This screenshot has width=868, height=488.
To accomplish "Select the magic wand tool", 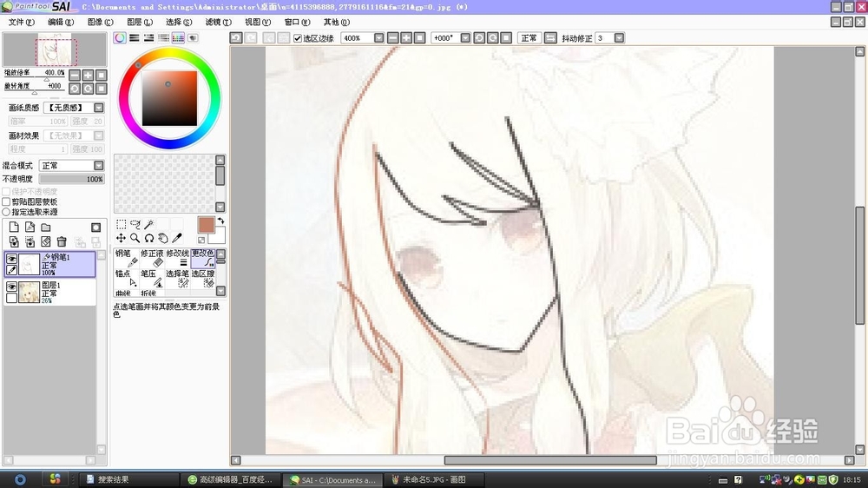I will [x=149, y=224].
